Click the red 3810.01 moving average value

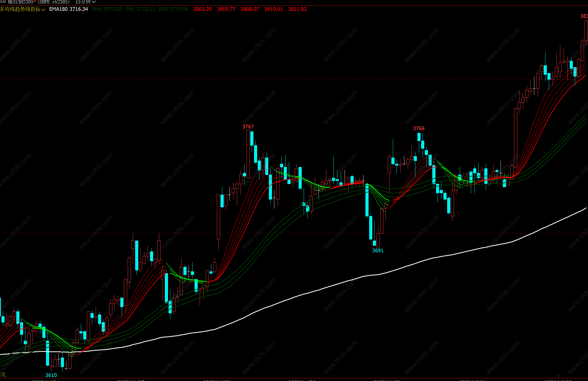tap(274, 9)
